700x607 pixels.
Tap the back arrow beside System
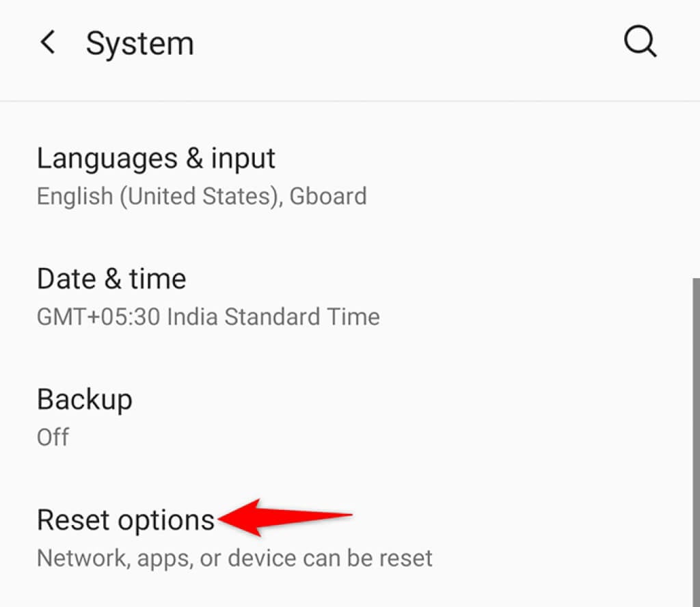pos(48,43)
